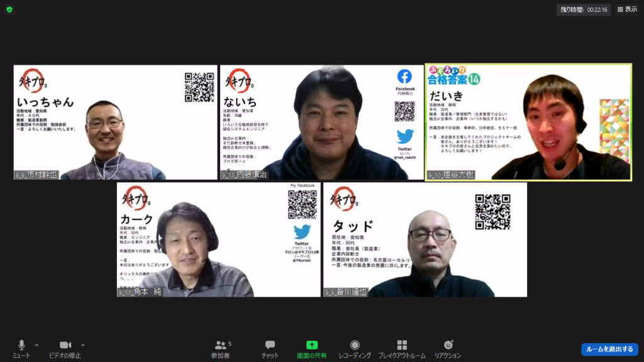Mute the microphone

click(21, 348)
